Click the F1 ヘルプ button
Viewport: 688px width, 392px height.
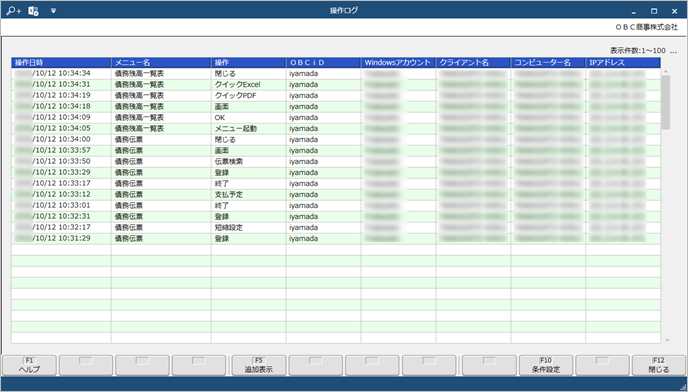[x=29, y=365]
